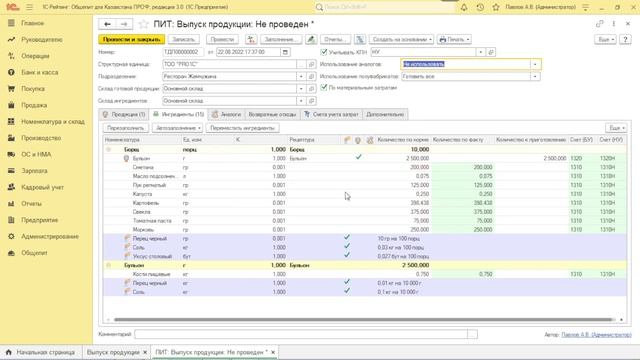This screenshot has width=640, height=360.
Task: Open Главное section in sidebar
Action: pos(32,23)
